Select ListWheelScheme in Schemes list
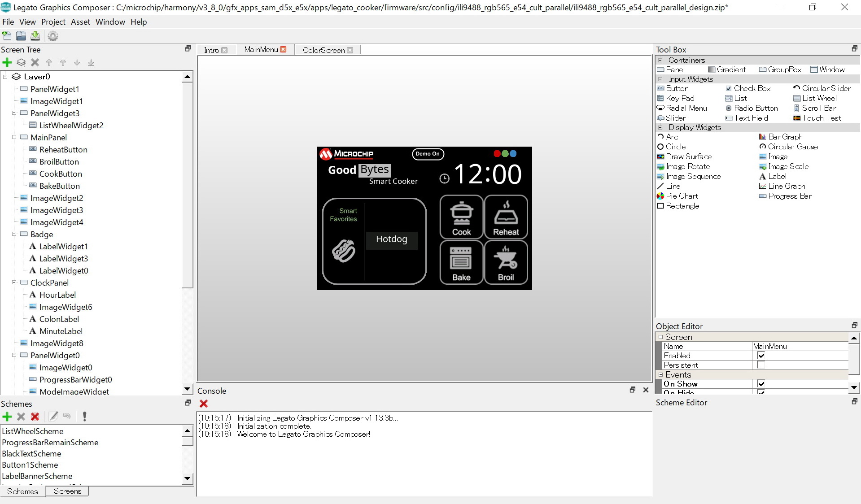 [x=33, y=431]
